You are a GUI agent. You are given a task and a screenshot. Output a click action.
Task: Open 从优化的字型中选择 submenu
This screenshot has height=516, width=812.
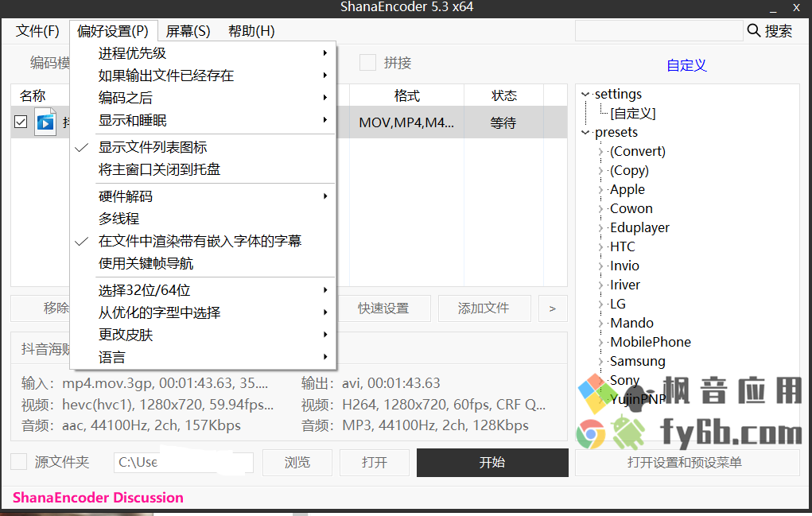(203, 312)
